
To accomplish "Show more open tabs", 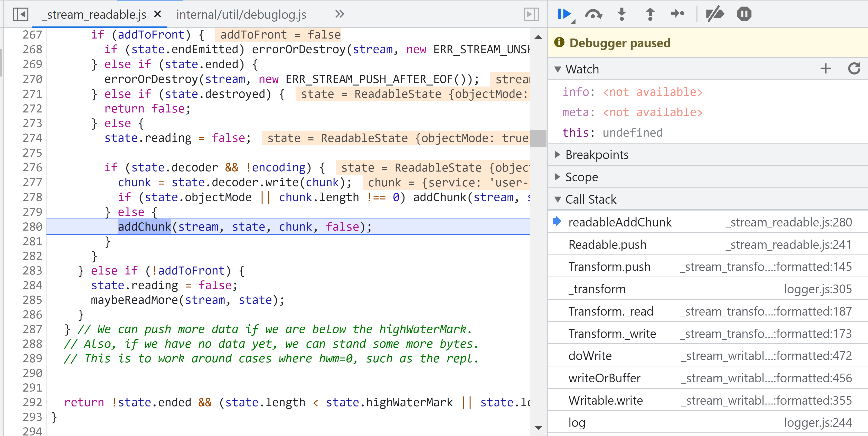I will pos(340,14).
